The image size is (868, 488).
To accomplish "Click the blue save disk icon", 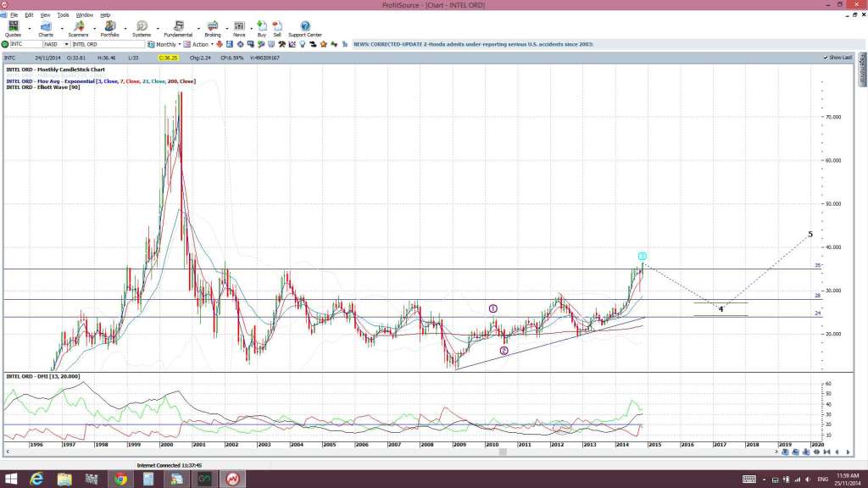I will pos(229,44).
